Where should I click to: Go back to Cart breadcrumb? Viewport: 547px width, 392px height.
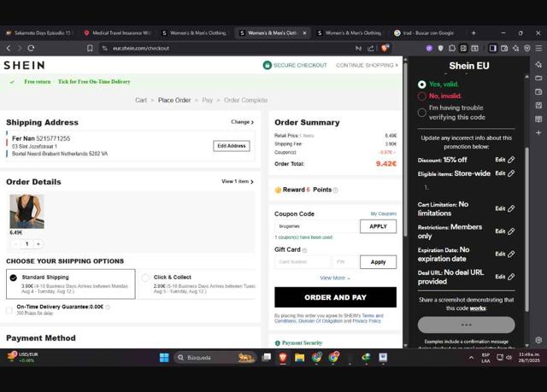(141, 100)
